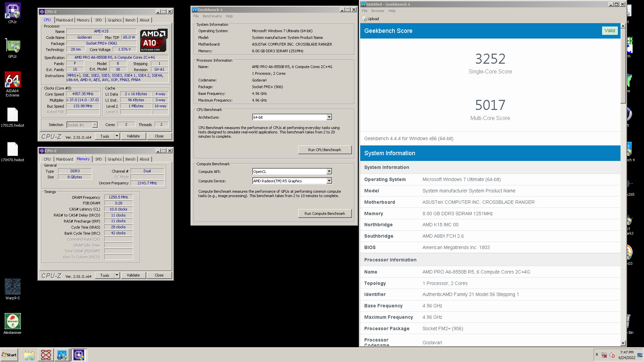Click the Geekbench taskbar icon
644x362 pixels.
coord(62,355)
